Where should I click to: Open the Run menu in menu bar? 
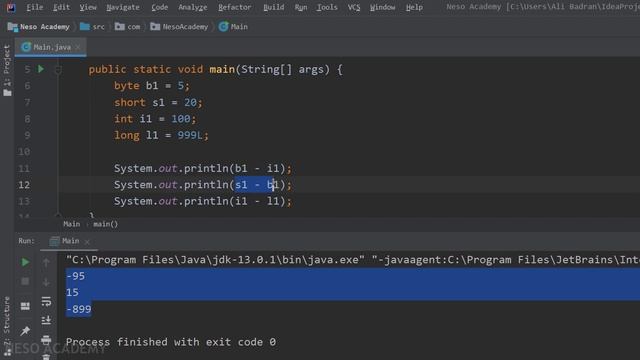[301, 7]
